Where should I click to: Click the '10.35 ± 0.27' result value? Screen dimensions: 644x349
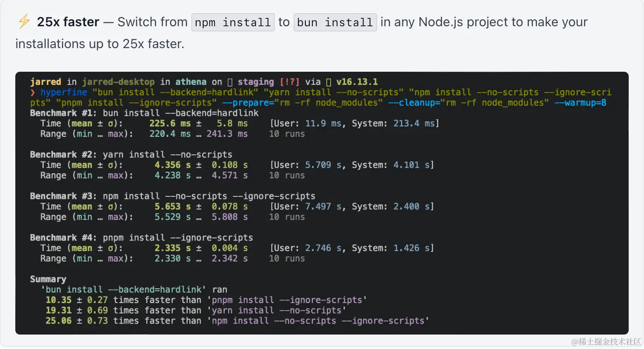76,300
